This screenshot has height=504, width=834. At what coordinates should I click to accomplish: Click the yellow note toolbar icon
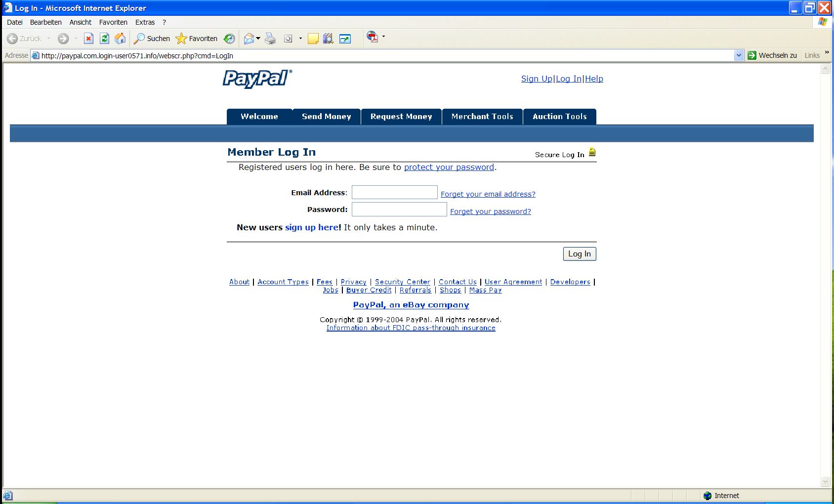313,39
